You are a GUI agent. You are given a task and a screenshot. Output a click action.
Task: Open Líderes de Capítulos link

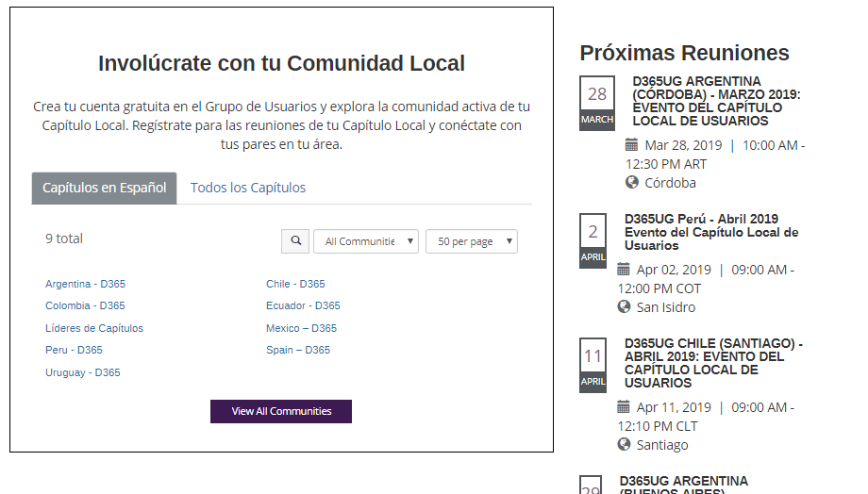click(x=94, y=328)
